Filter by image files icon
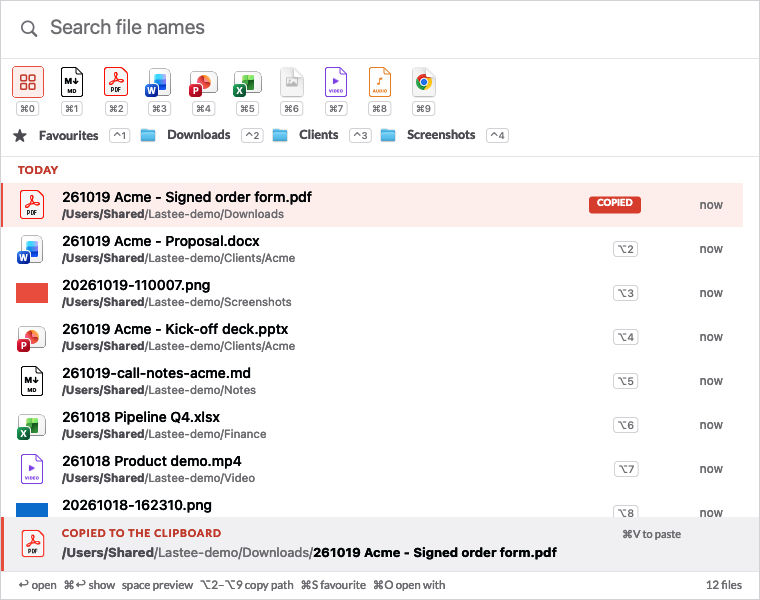The height and width of the screenshot is (600, 760). tap(292, 82)
